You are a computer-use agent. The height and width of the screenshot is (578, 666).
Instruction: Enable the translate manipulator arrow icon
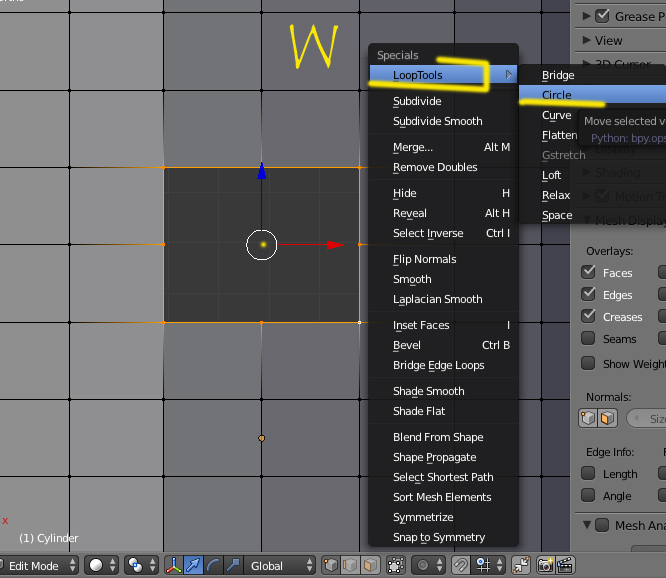pyautogui.click(x=193, y=565)
